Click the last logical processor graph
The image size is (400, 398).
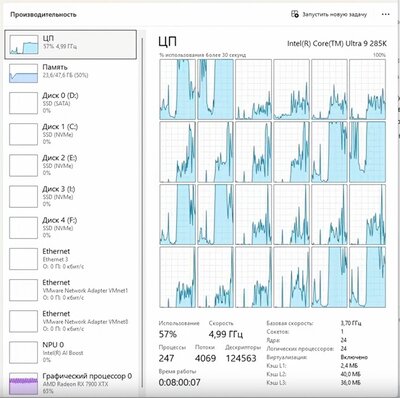(367, 277)
